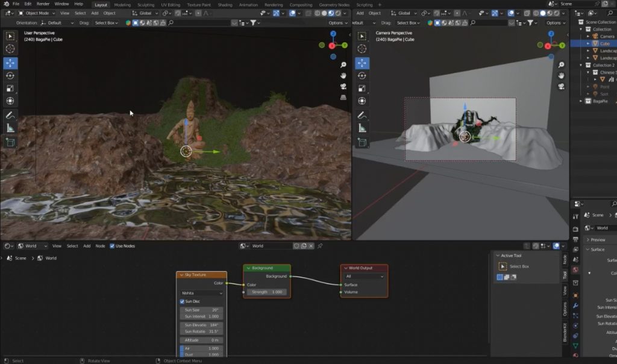Collapse Collection 2 in outliner

tap(581, 65)
